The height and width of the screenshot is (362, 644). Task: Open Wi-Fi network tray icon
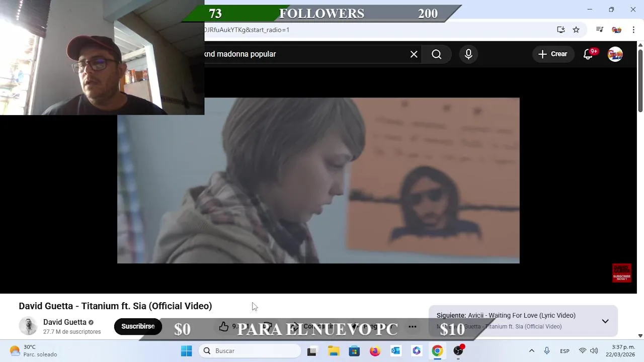pos(583,351)
